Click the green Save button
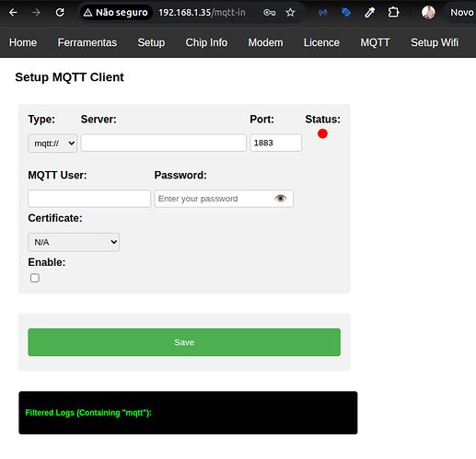Viewport: 476px width, 459px height. (x=184, y=342)
